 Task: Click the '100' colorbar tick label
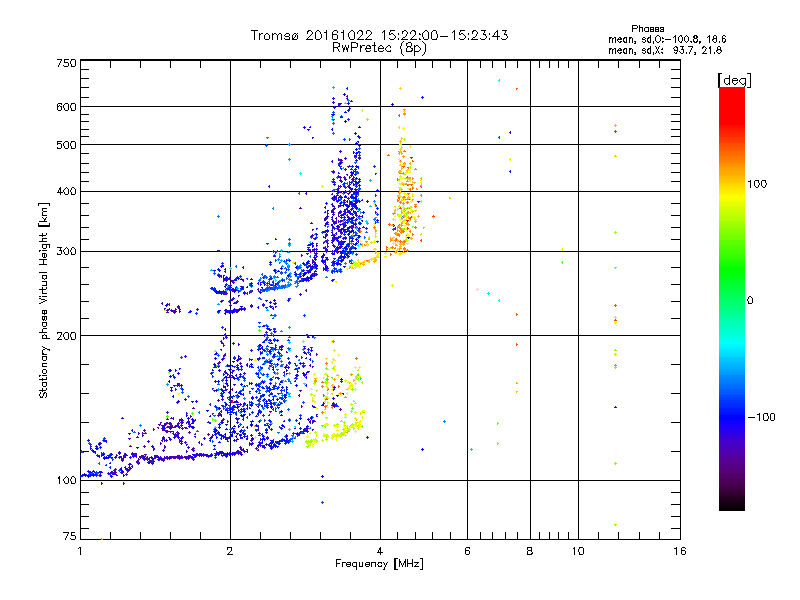[757, 184]
